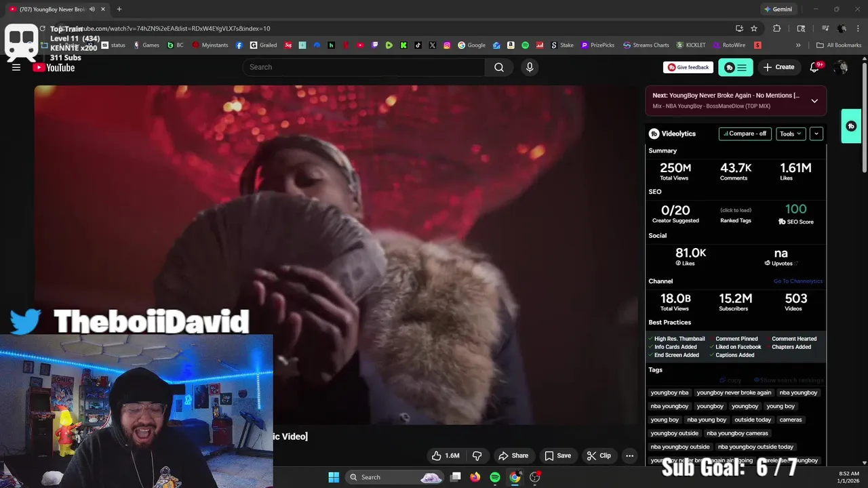Click the 'youngboy never broke again' tag
The image size is (868, 488).
[x=734, y=392]
